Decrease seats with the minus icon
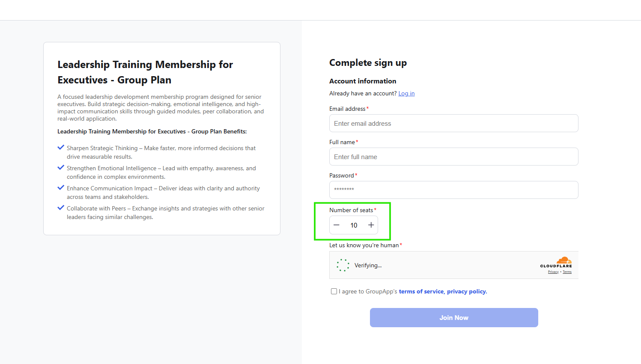 tap(337, 225)
